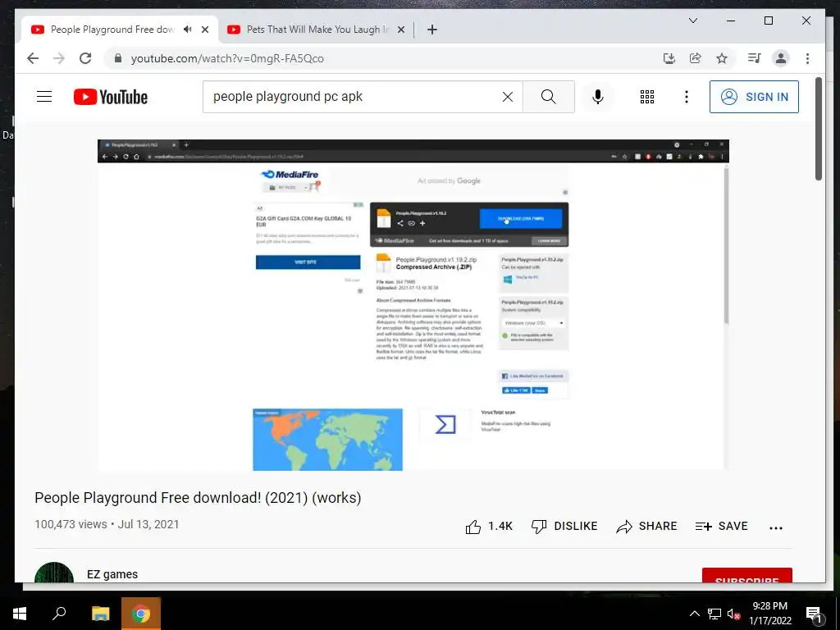Open more actions ellipsis below video

pyautogui.click(x=776, y=527)
